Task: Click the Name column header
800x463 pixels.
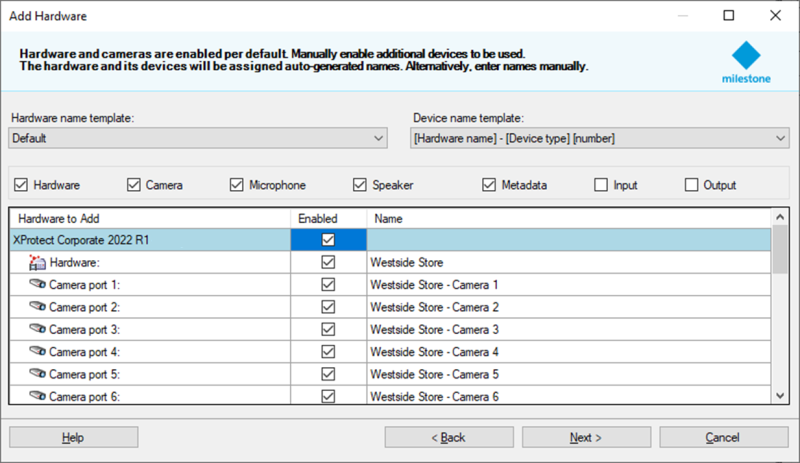Action: pos(568,218)
